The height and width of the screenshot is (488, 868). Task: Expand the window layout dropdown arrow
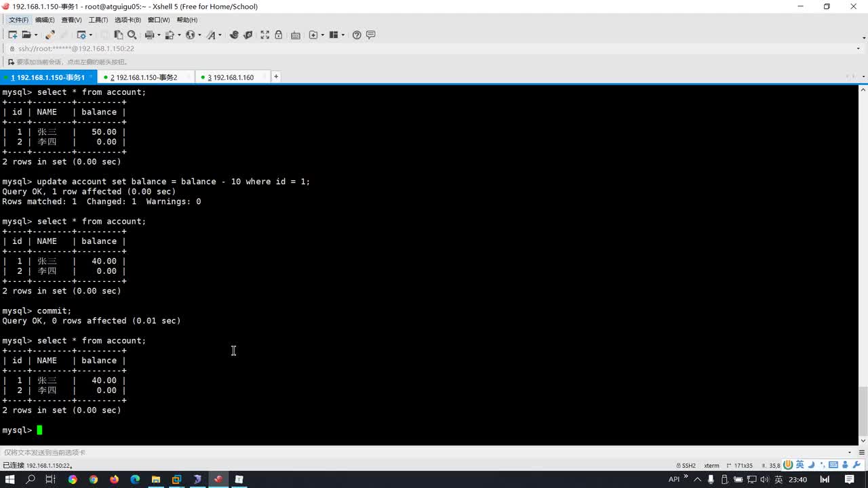coord(343,35)
